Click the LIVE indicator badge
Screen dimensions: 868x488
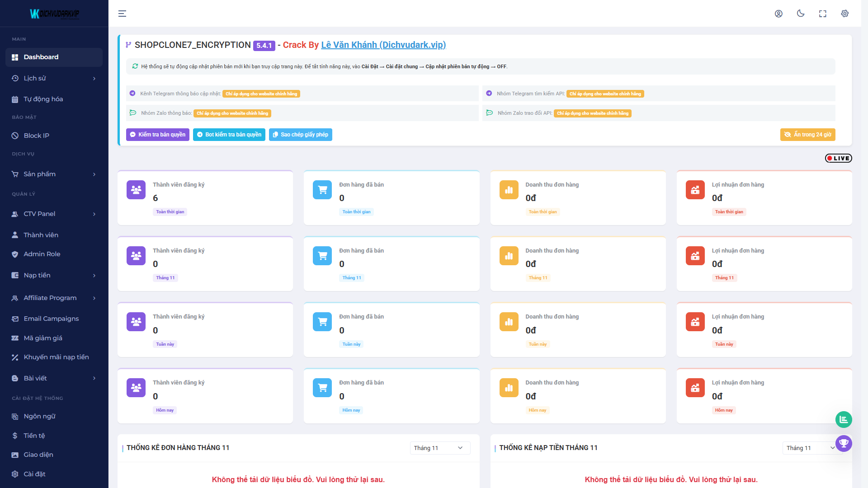838,158
